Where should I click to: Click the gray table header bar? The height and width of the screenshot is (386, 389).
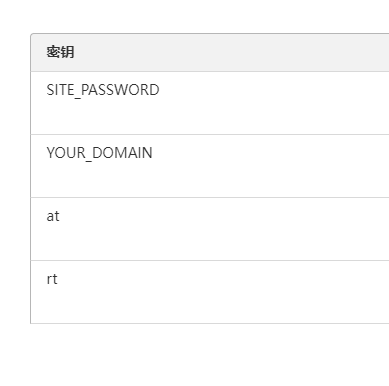tap(210, 52)
